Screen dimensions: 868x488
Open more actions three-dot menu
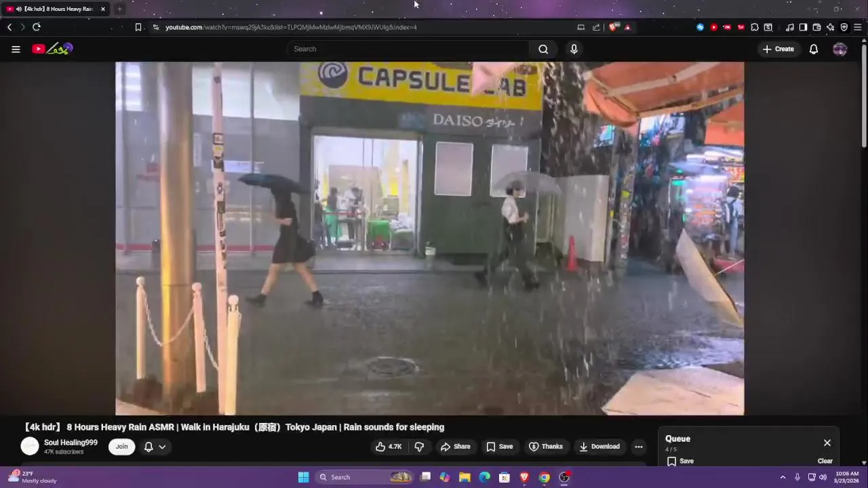[638, 447]
